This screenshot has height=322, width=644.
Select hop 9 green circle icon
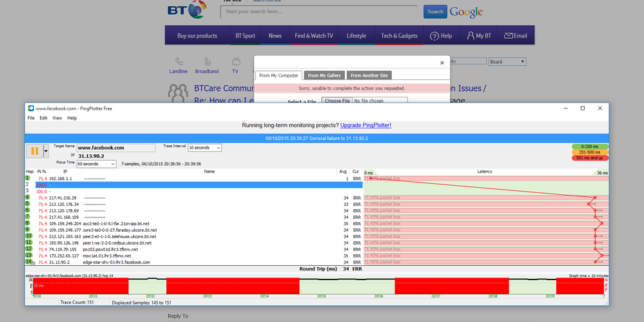pos(28,230)
